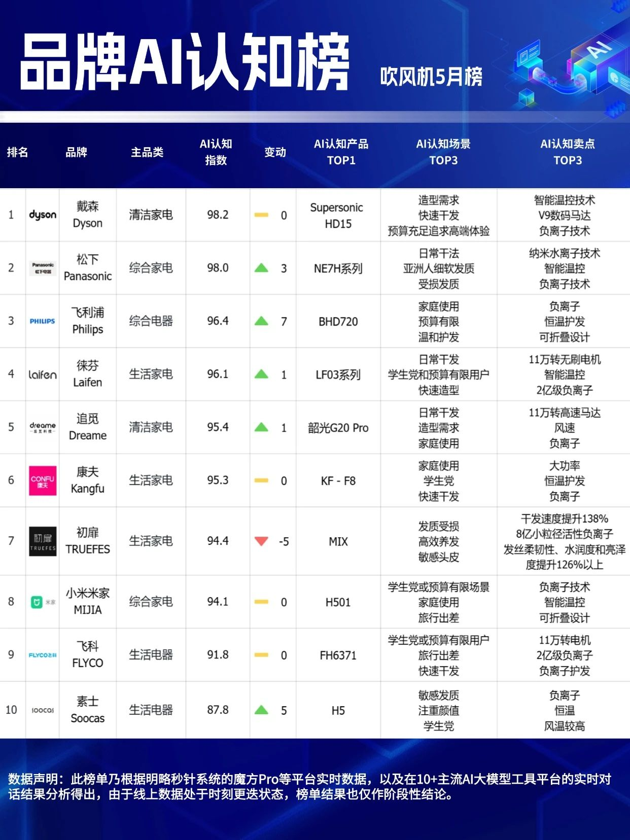The width and height of the screenshot is (630, 840).
Task: Click the Dyson brand logo
Action: (x=43, y=215)
